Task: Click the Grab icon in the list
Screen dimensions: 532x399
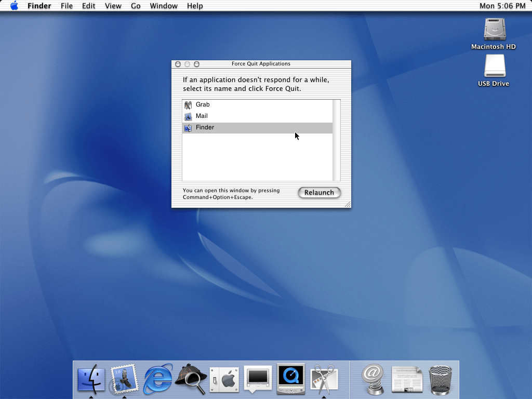Action: point(188,105)
